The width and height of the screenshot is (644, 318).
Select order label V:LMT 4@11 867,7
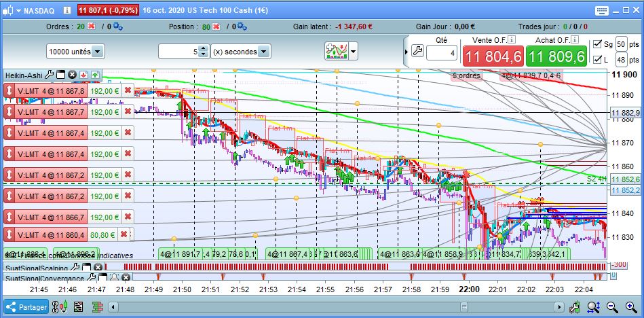[51, 111]
